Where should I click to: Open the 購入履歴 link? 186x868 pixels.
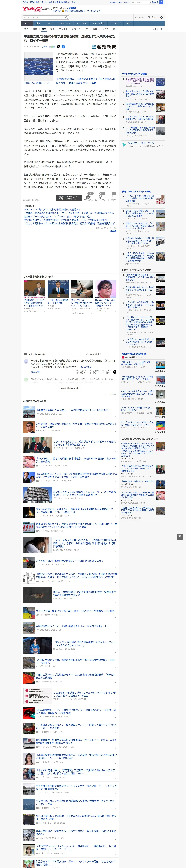coord(152,17)
